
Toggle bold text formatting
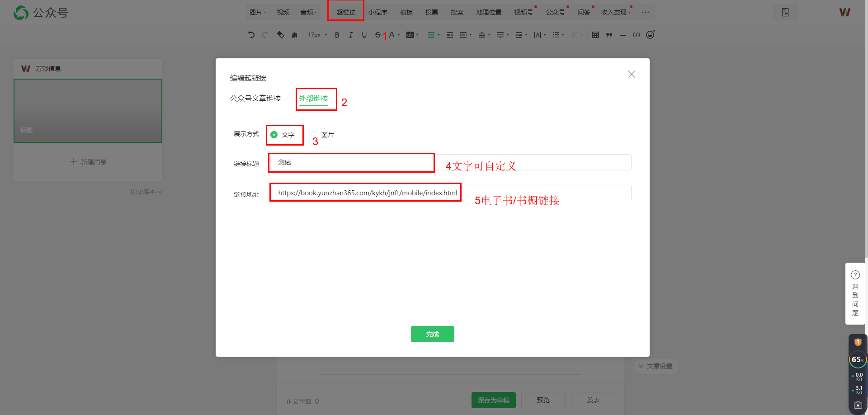337,35
